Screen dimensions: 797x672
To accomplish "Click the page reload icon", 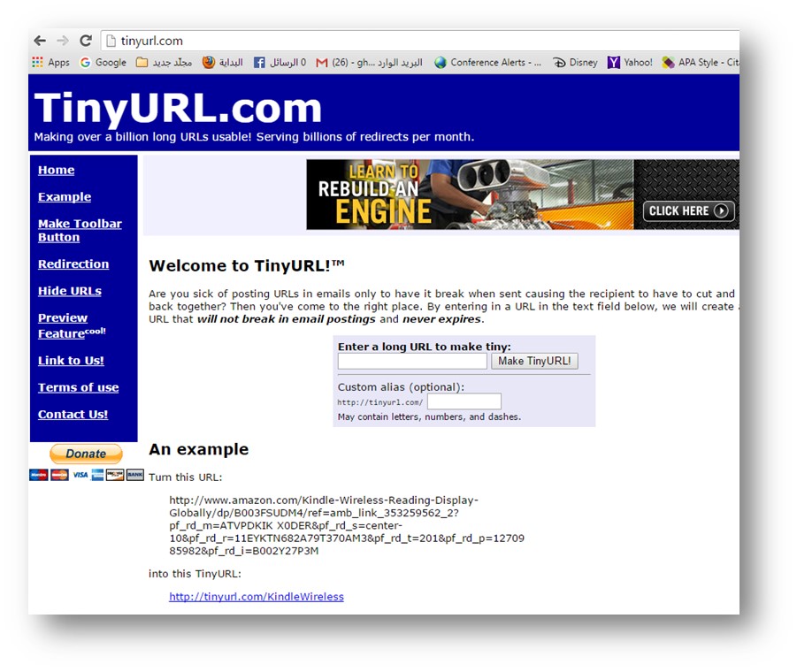I will click(x=86, y=39).
